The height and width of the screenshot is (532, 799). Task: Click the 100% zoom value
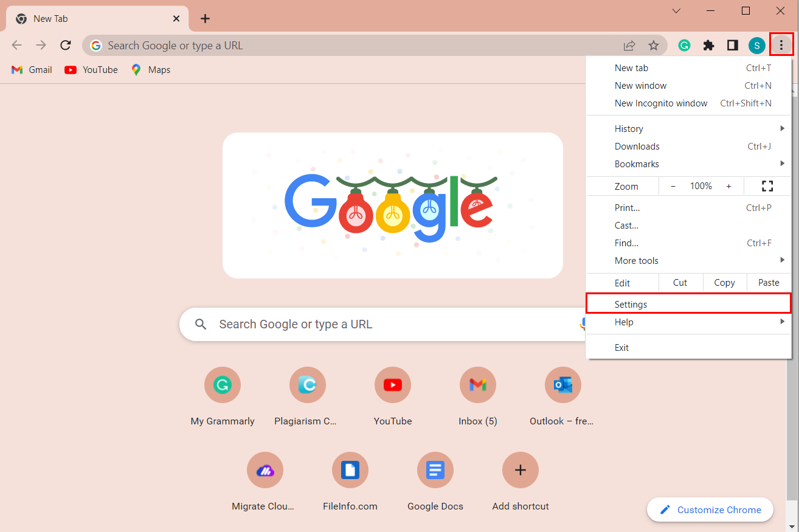point(701,186)
